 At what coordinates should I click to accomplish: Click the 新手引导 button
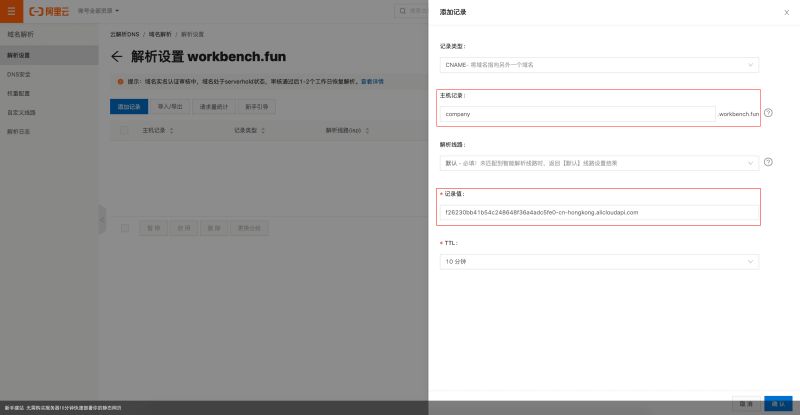257,107
